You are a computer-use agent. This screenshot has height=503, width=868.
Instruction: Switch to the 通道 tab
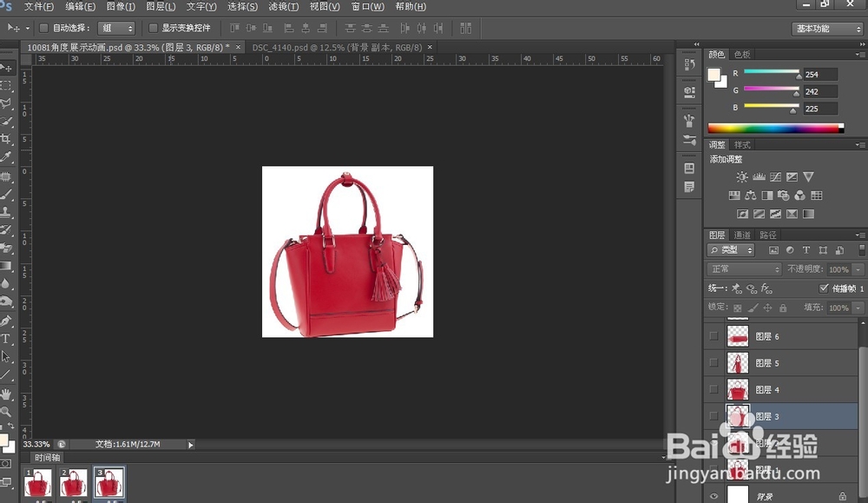[x=743, y=235]
